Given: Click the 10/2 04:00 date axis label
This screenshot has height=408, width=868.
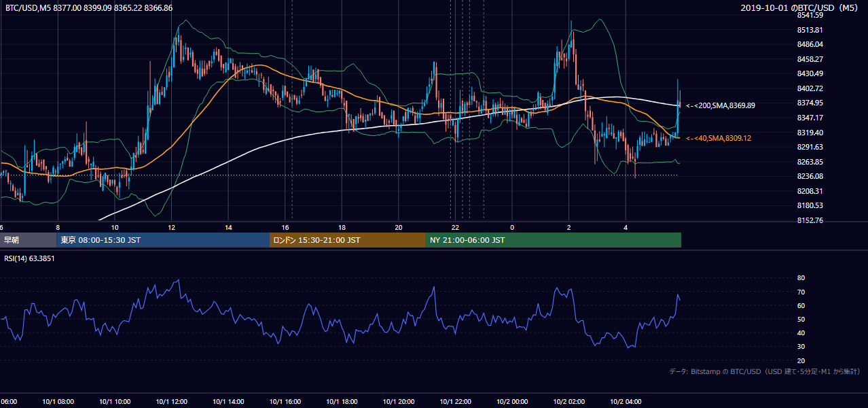Looking at the screenshot, I should 626,401.
